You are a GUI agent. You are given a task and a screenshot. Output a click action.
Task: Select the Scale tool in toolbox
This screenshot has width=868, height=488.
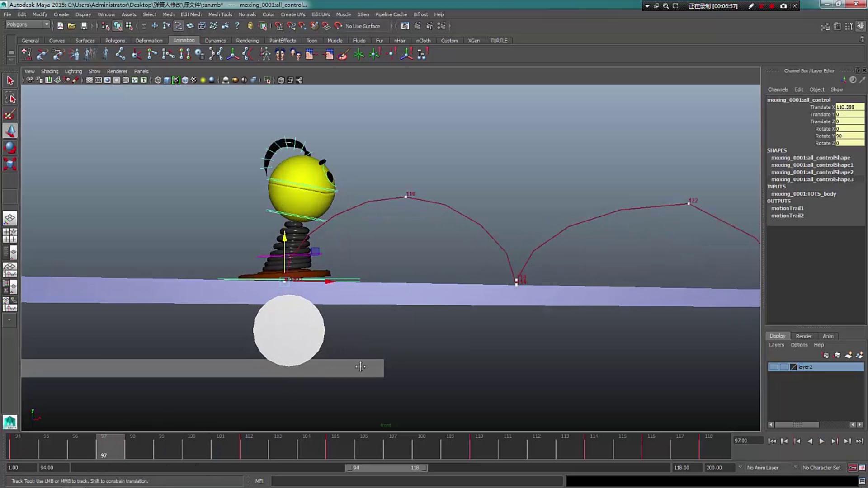click(10, 164)
